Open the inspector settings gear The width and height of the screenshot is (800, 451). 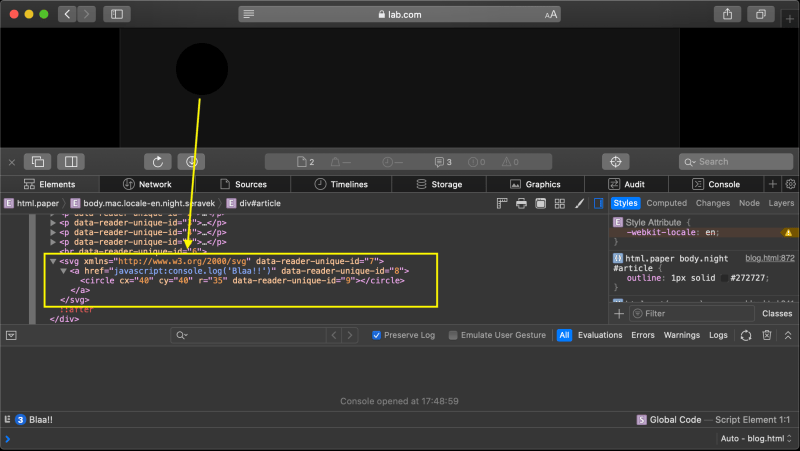790,184
